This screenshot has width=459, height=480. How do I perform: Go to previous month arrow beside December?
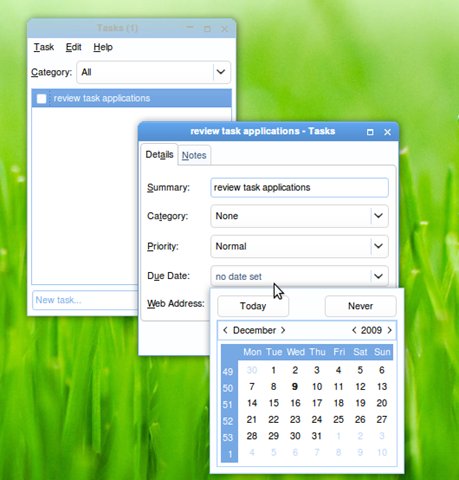(225, 330)
